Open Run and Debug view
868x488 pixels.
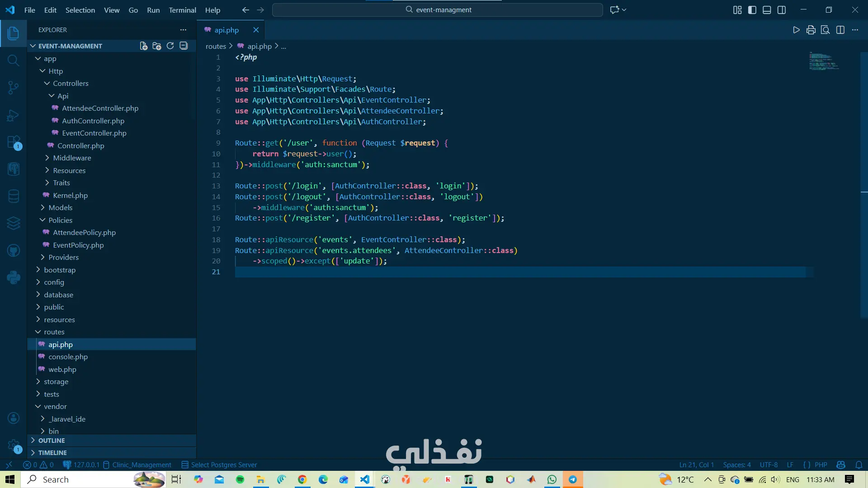pos(13,115)
